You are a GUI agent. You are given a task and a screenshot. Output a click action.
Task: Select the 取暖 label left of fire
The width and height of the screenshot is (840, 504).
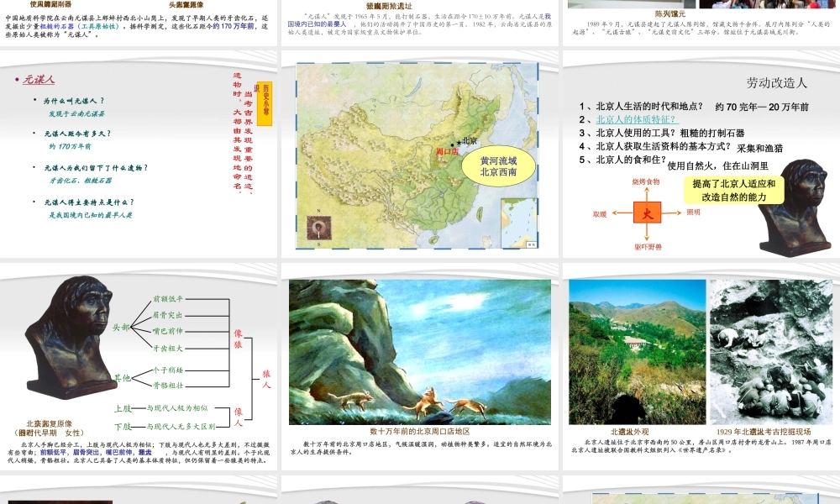[600, 214]
